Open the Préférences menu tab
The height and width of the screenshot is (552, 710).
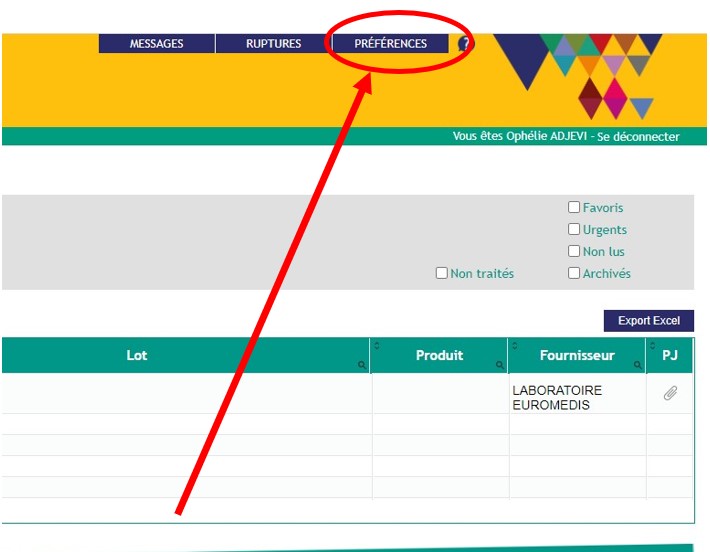coord(390,44)
